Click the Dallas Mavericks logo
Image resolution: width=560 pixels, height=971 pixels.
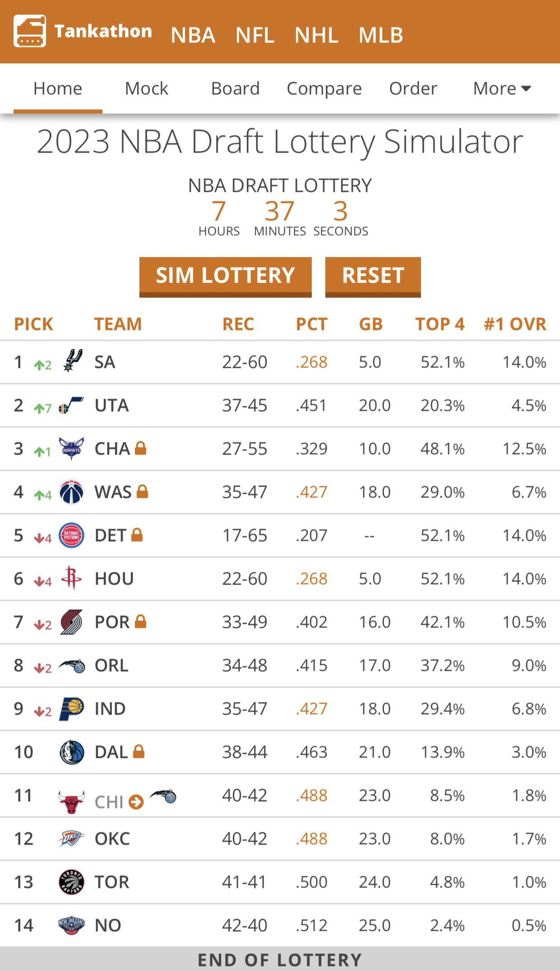pos(72,752)
